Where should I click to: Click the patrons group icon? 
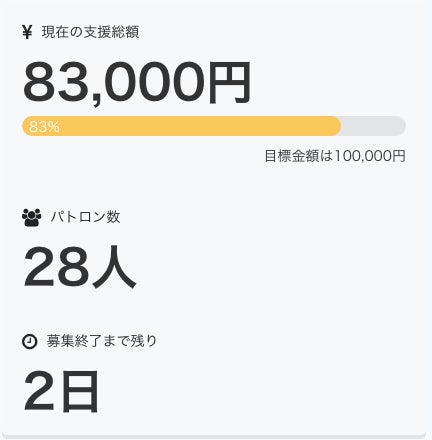tap(31, 218)
